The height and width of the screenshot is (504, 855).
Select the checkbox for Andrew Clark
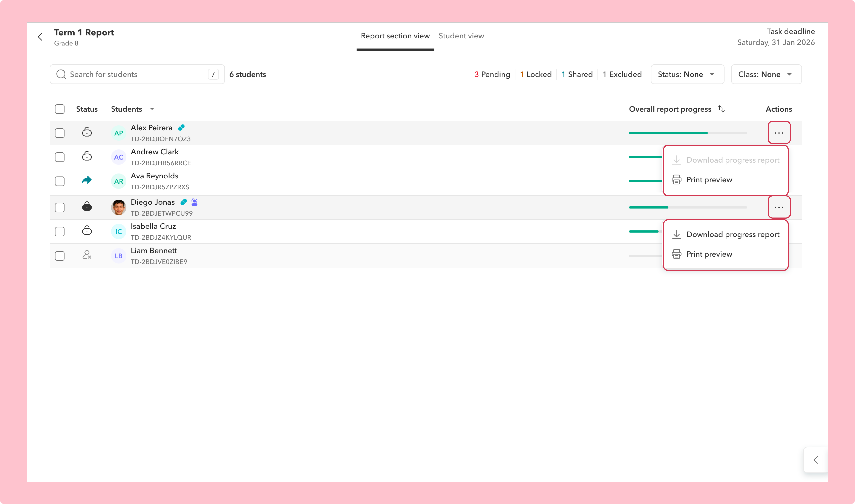60,157
